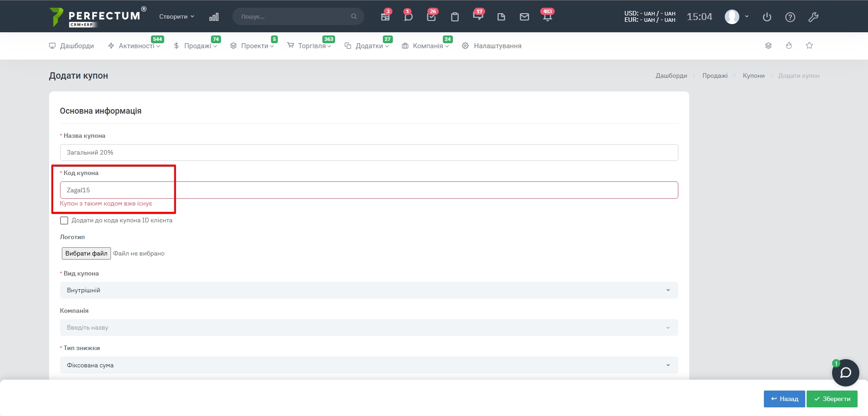Click the Назад button
The height and width of the screenshot is (416, 868).
click(784, 399)
